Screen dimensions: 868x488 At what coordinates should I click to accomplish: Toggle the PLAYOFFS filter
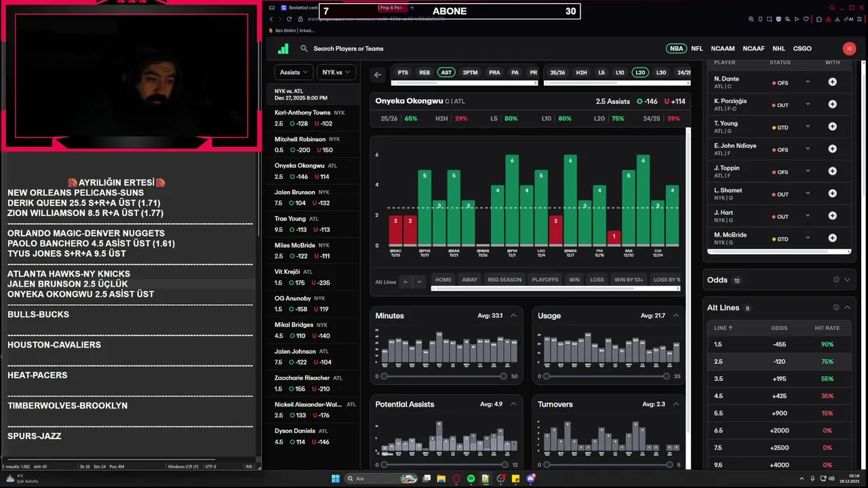(545, 280)
